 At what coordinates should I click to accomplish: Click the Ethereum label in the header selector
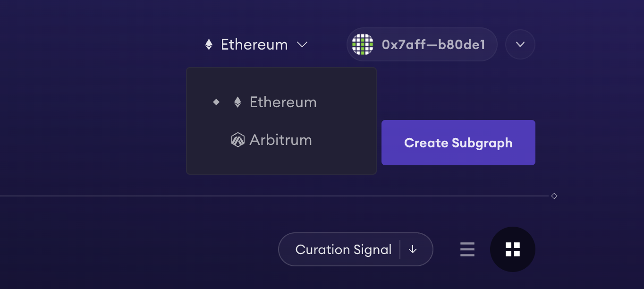[254, 45]
